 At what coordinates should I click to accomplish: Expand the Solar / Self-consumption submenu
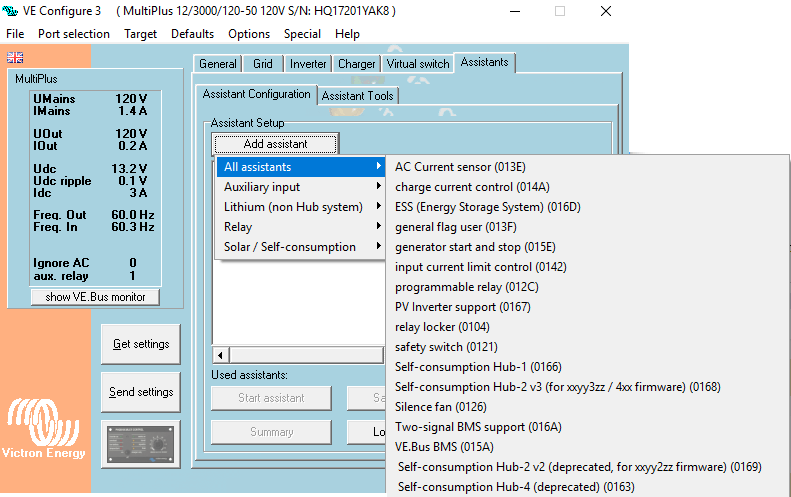click(301, 247)
